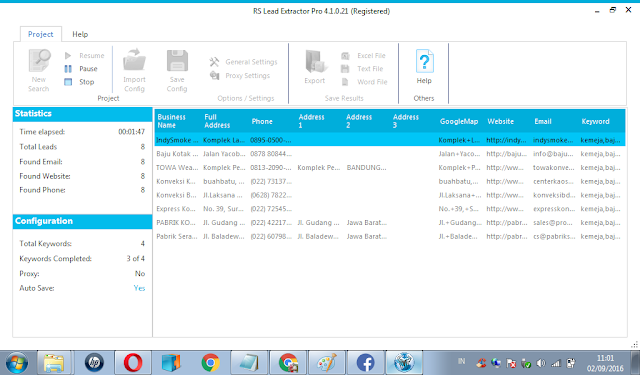Select the Konveksi B... row
The image size is (640, 375).
390,195
